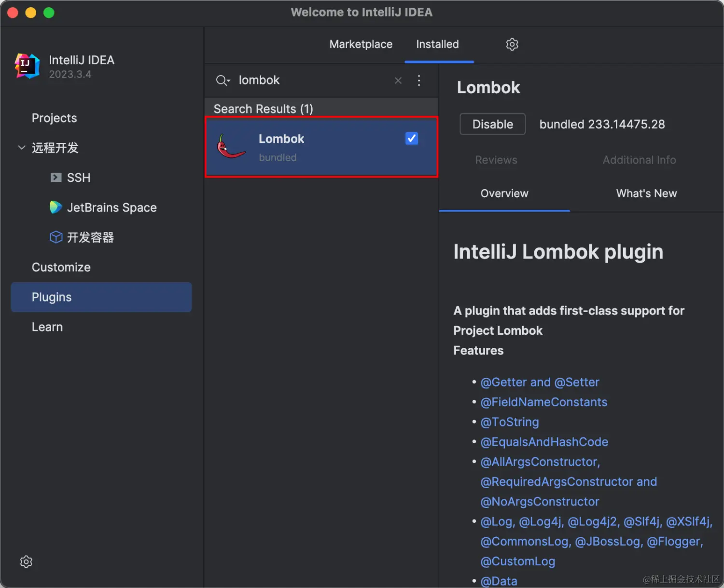Image resolution: width=724 pixels, height=588 pixels.
Task: Click the SSH terminal icon
Action: pos(56,178)
